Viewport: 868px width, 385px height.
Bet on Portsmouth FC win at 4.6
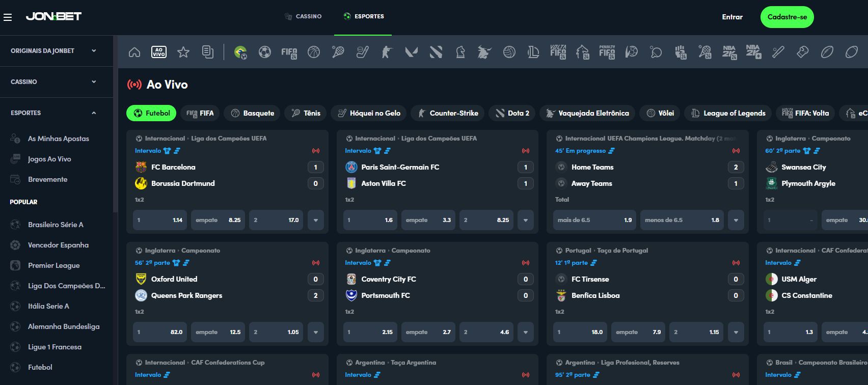click(x=486, y=333)
